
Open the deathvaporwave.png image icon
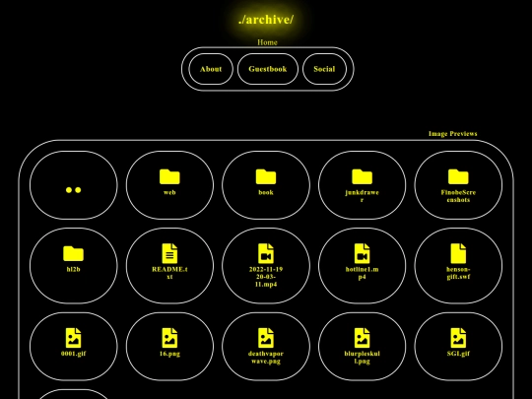(266, 338)
